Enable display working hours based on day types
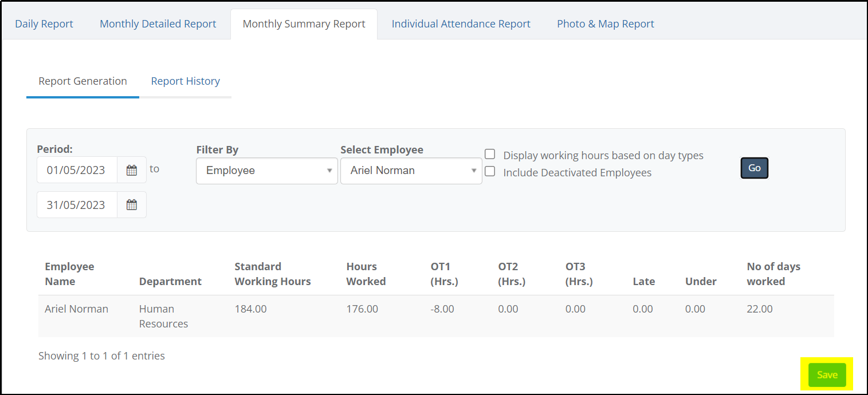 [490, 154]
